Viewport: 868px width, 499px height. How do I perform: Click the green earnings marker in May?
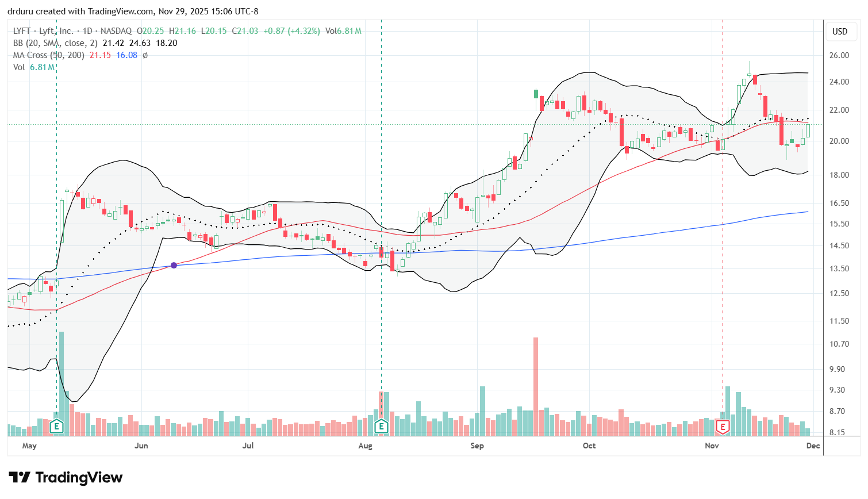[56, 426]
